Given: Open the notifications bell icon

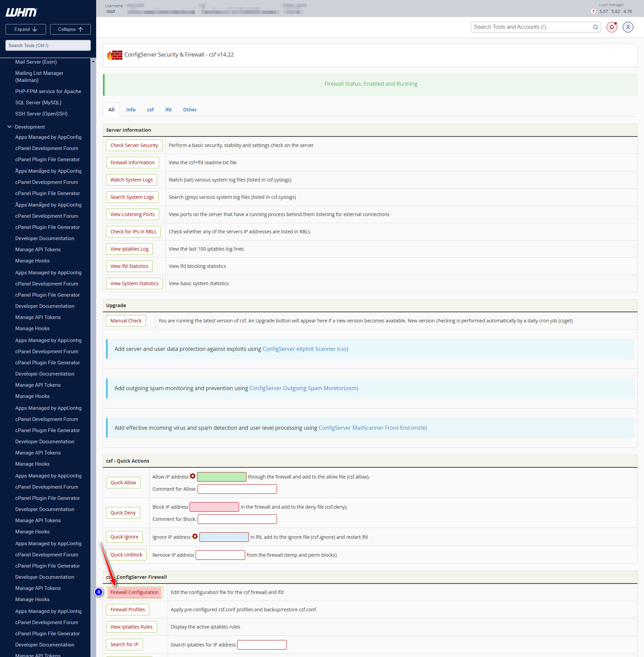Looking at the screenshot, I should (611, 27).
